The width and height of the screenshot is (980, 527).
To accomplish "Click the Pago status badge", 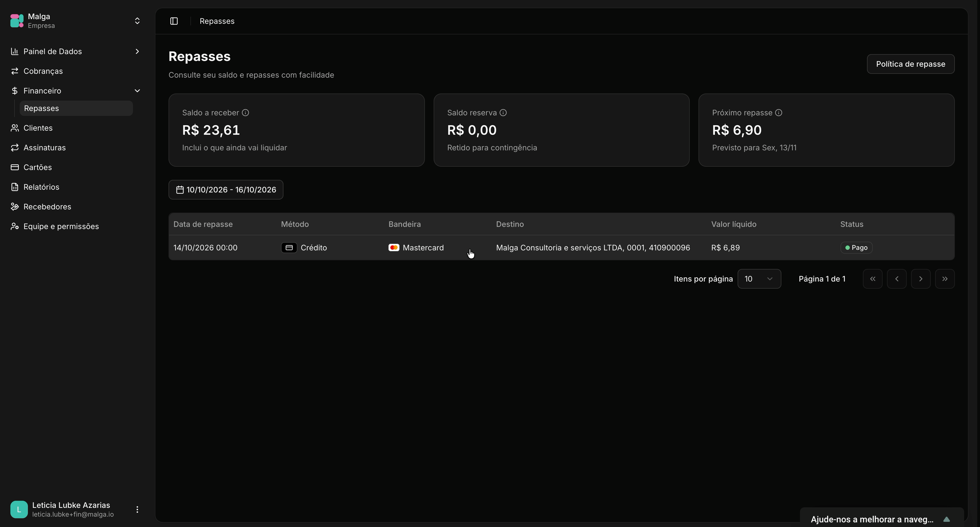I will (x=856, y=248).
